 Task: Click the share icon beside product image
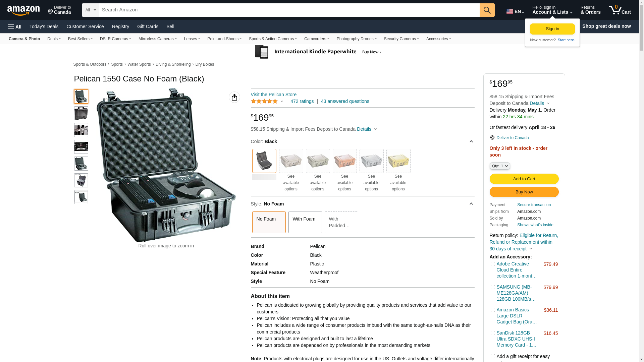pyautogui.click(x=234, y=97)
